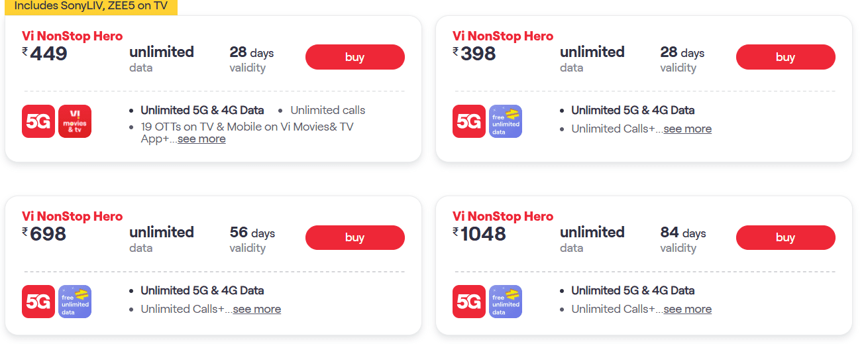Click the Vi movies & tv icon
The height and width of the screenshot is (344, 868).
pos(75,121)
